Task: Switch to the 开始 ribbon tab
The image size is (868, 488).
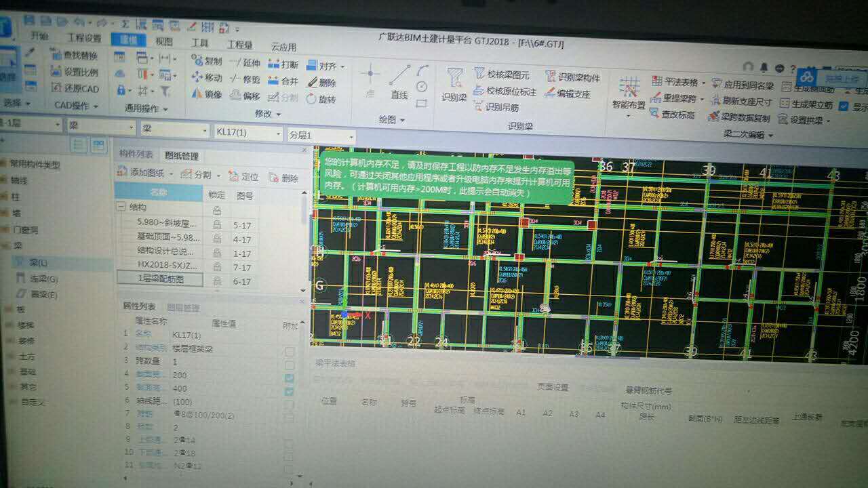Action: click(x=39, y=36)
